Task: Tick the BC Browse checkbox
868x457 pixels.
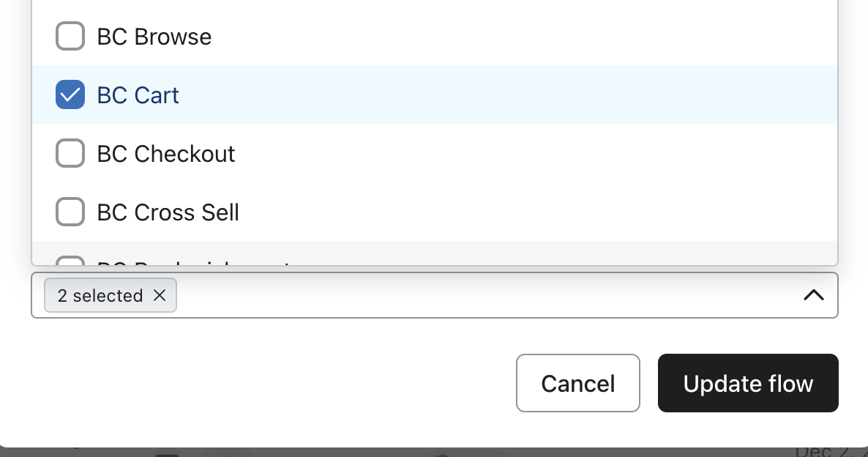Action: tap(70, 37)
